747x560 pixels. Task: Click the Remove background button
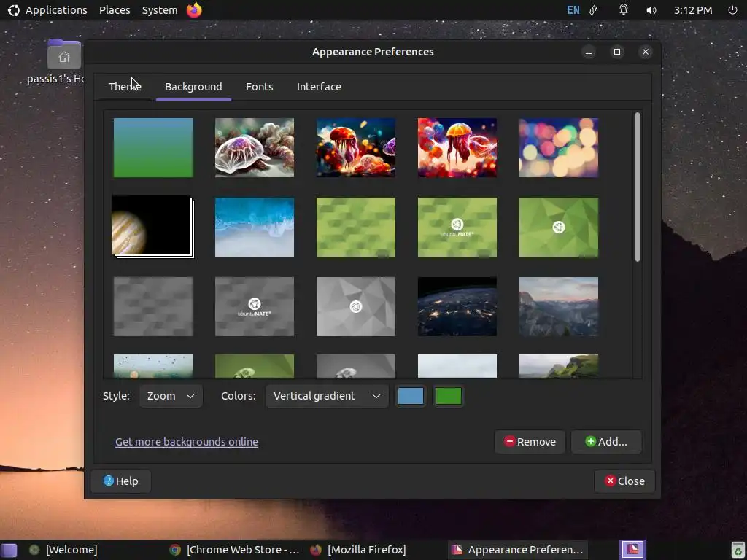pos(530,441)
